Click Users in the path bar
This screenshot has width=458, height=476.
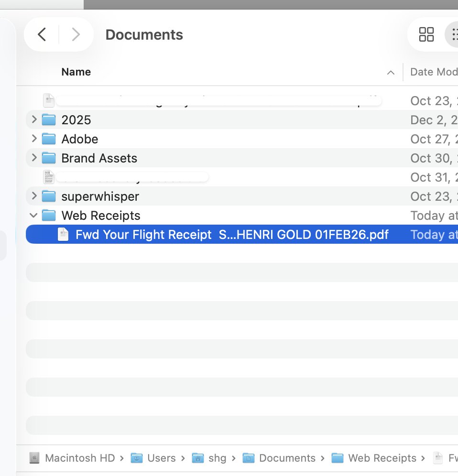point(153,458)
